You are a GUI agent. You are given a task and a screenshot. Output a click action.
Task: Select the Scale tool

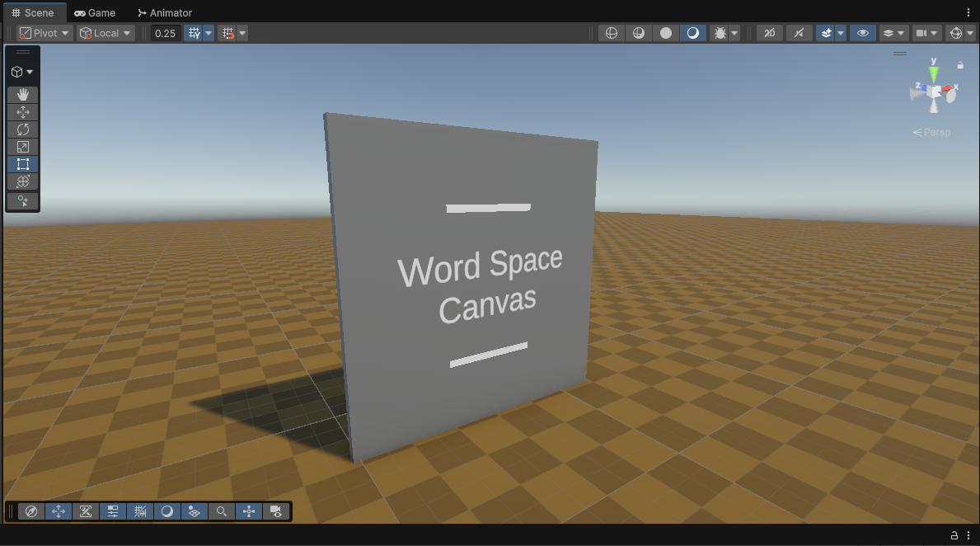(23, 147)
